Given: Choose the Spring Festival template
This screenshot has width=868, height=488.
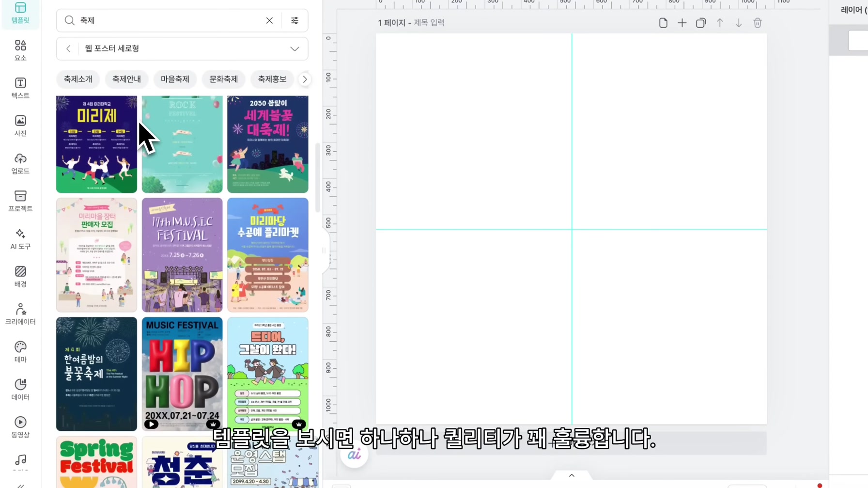Looking at the screenshot, I should coord(96,462).
